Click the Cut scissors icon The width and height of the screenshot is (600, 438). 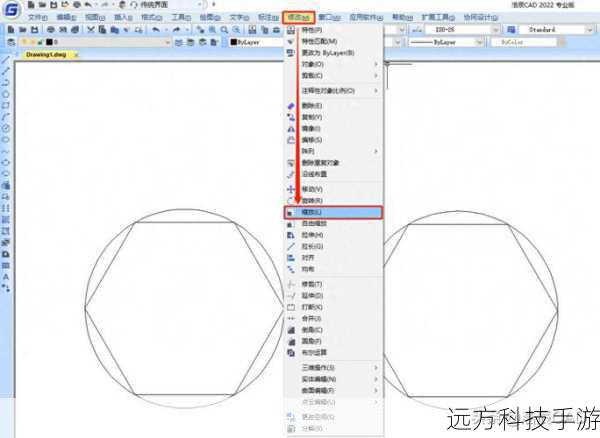91,29
